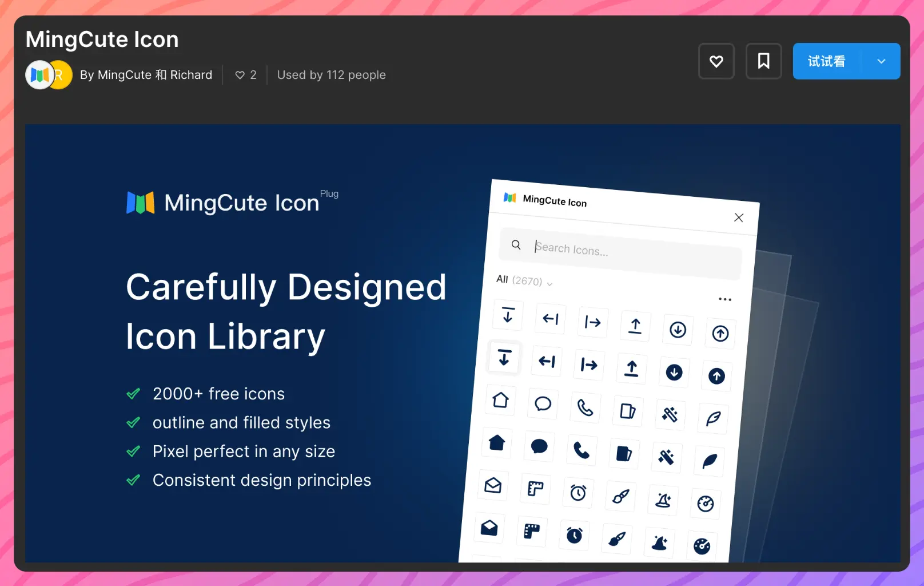924x586 pixels.
Task: Choose the outline chat bubble icon
Action: pos(543,403)
